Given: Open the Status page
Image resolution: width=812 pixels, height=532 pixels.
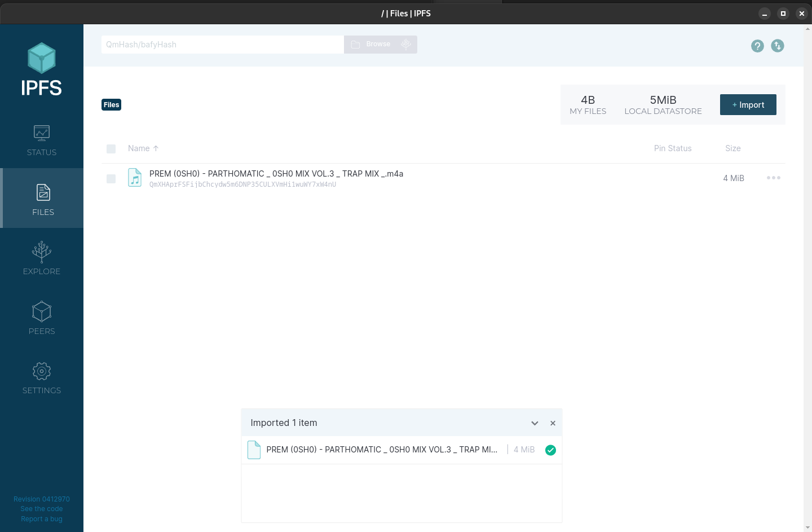Looking at the screenshot, I should tap(42, 141).
